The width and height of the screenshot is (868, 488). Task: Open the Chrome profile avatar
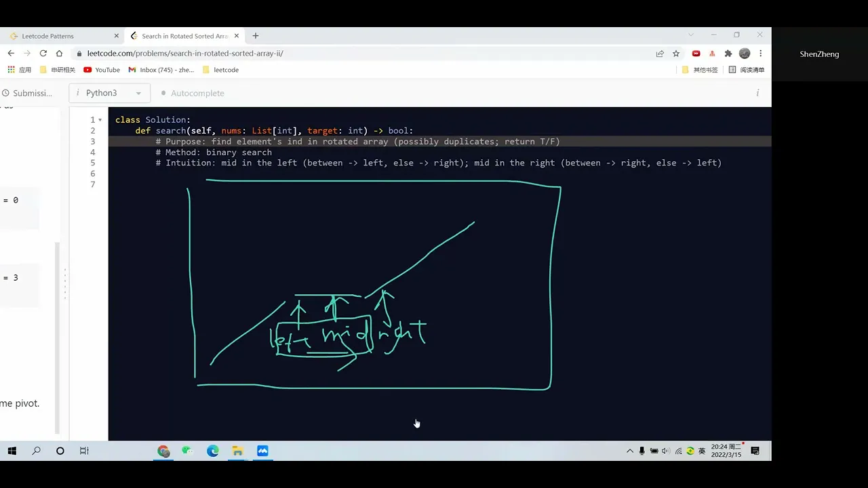pos(745,54)
